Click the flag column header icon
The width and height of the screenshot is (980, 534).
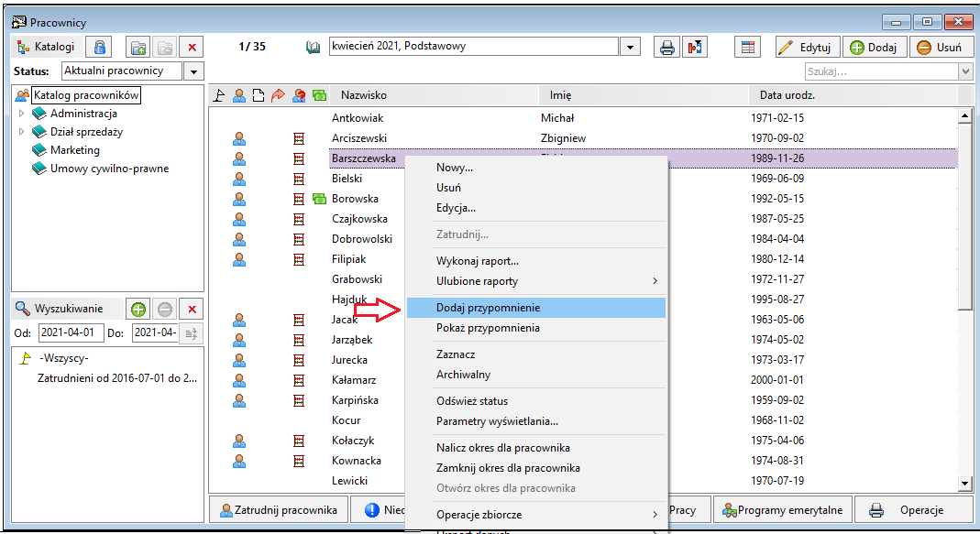[219, 95]
